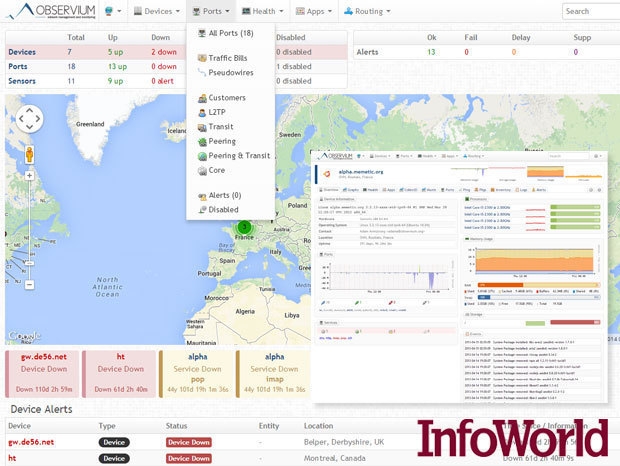
Task: Click the Customers icon in Ports menu
Action: tap(201, 98)
